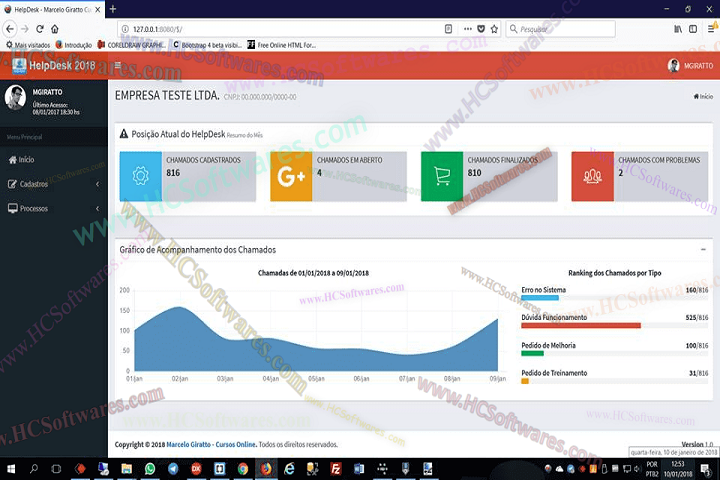Open the MGIRATTO user menu in header

point(691,66)
